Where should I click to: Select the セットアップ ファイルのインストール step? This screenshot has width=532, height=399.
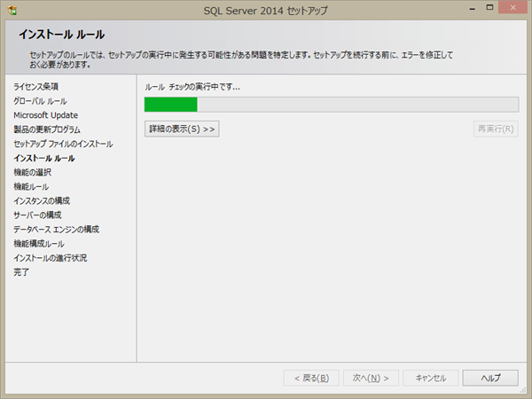click(x=63, y=144)
